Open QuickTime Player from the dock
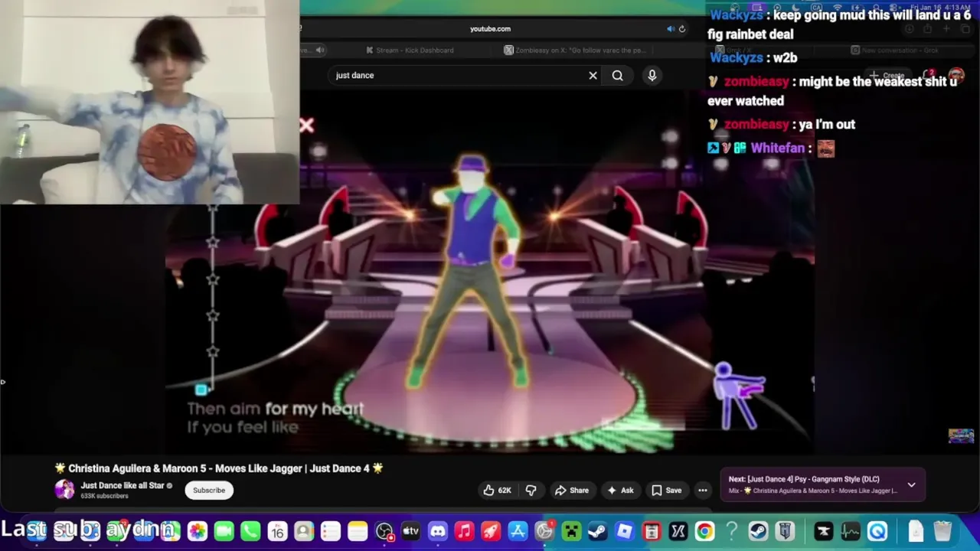Viewport: 980px width, 551px height. pos(877,530)
